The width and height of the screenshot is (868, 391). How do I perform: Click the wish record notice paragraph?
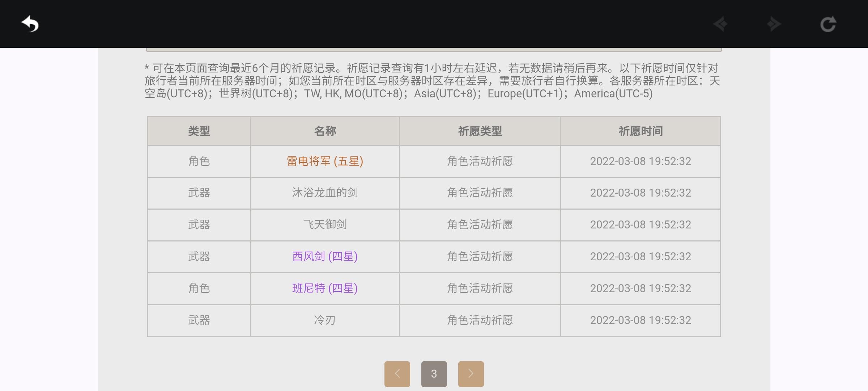tap(433, 81)
